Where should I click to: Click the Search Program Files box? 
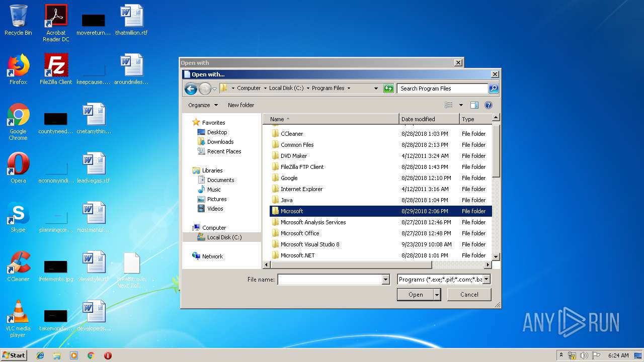[442, 88]
